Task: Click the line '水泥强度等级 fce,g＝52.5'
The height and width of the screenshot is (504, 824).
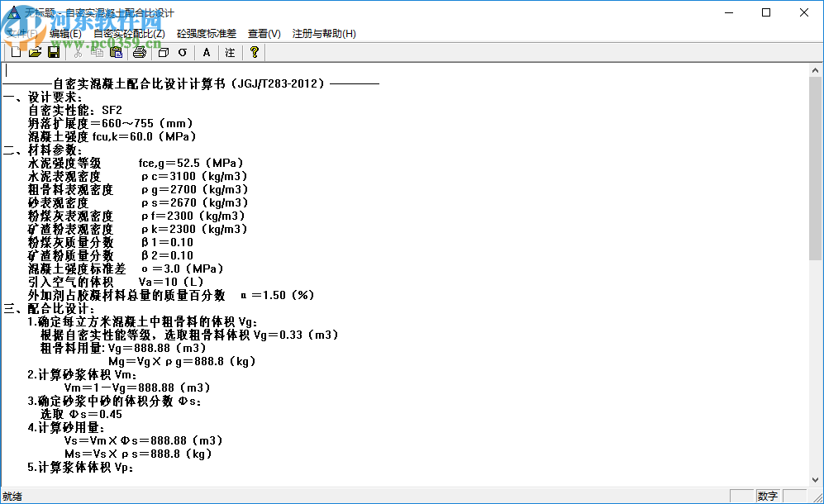Action: pos(136,163)
